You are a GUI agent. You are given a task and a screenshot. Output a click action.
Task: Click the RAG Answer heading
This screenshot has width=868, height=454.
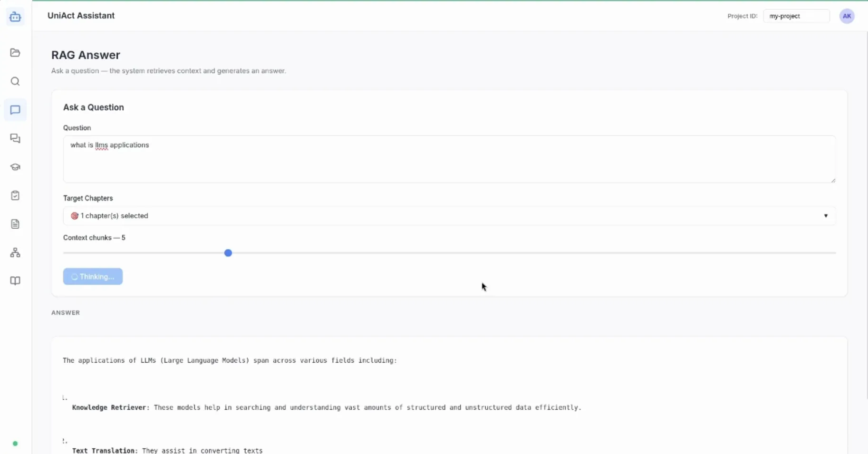[x=86, y=55]
